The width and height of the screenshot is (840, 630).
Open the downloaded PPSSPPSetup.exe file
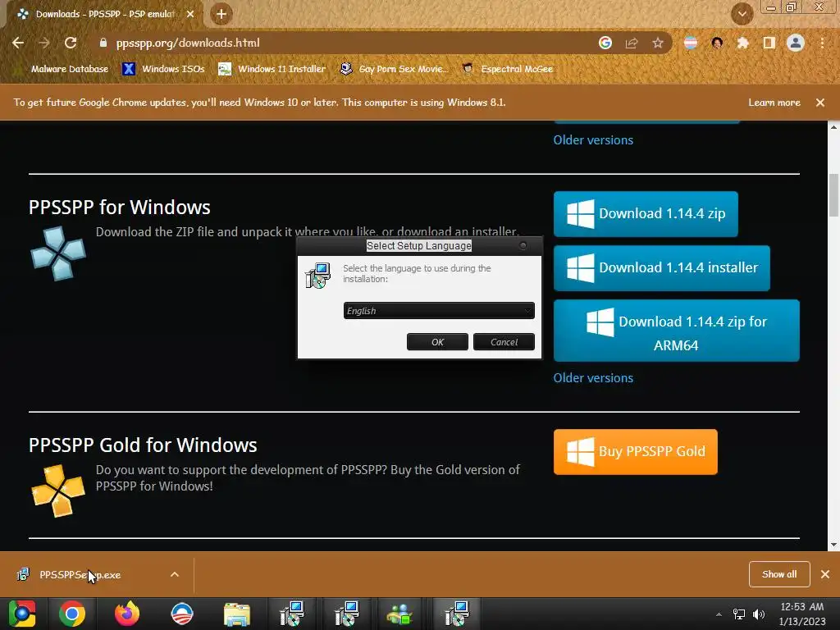click(80, 575)
